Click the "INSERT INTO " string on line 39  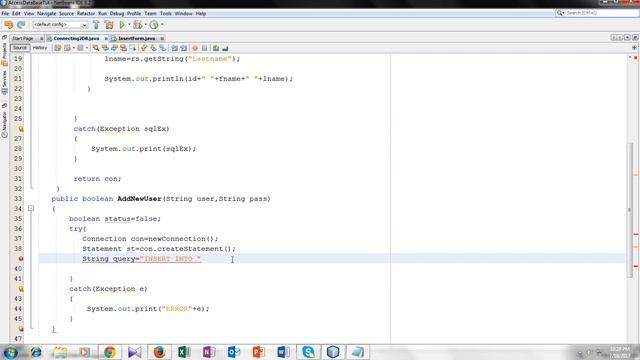click(x=170, y=259)
